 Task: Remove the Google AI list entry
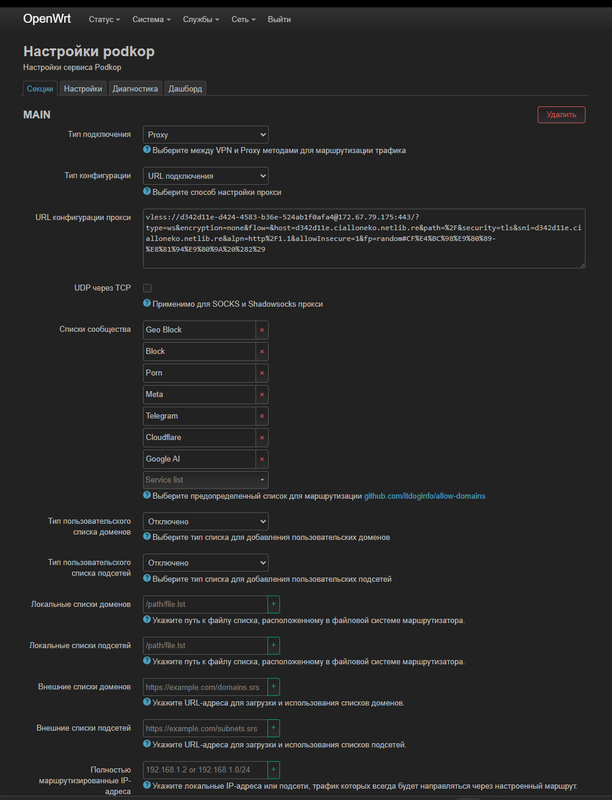pos(262,459)
